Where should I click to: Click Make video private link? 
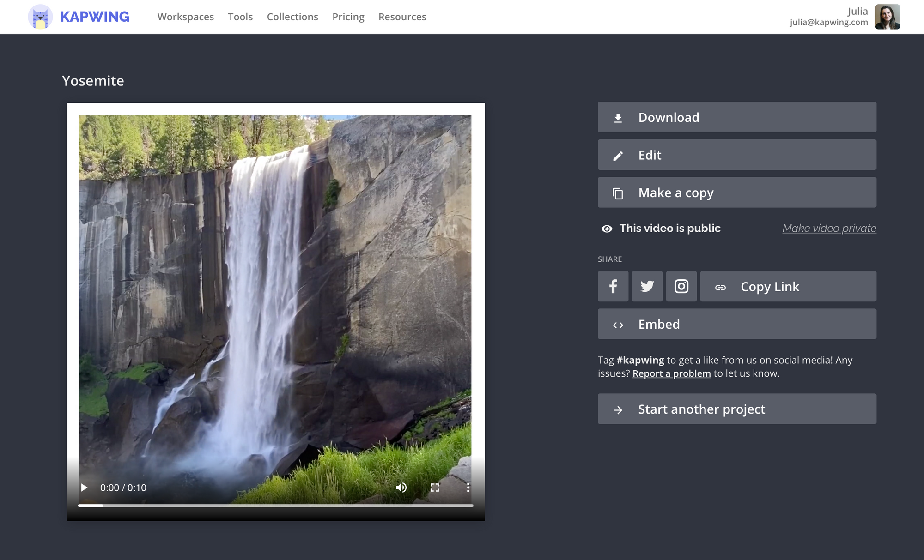pyautogui.click(x=829, y=228)
